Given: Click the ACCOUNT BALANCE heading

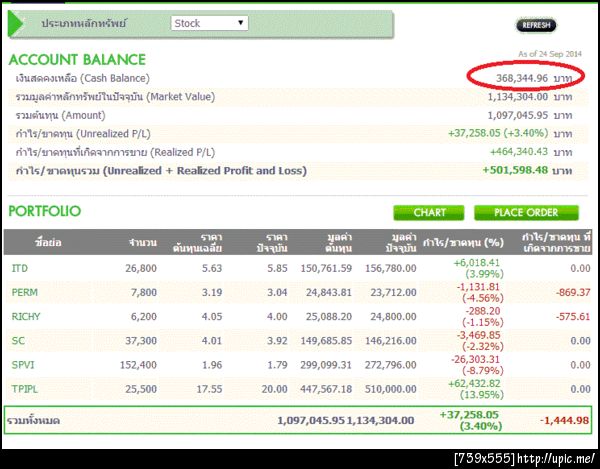Looking at the screenshot, I should pos(77,60).
